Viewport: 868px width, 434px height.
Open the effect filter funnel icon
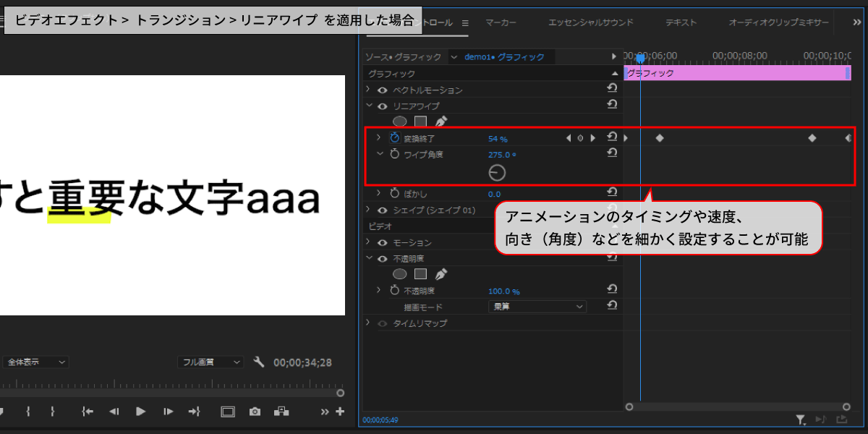click(800, 419)
